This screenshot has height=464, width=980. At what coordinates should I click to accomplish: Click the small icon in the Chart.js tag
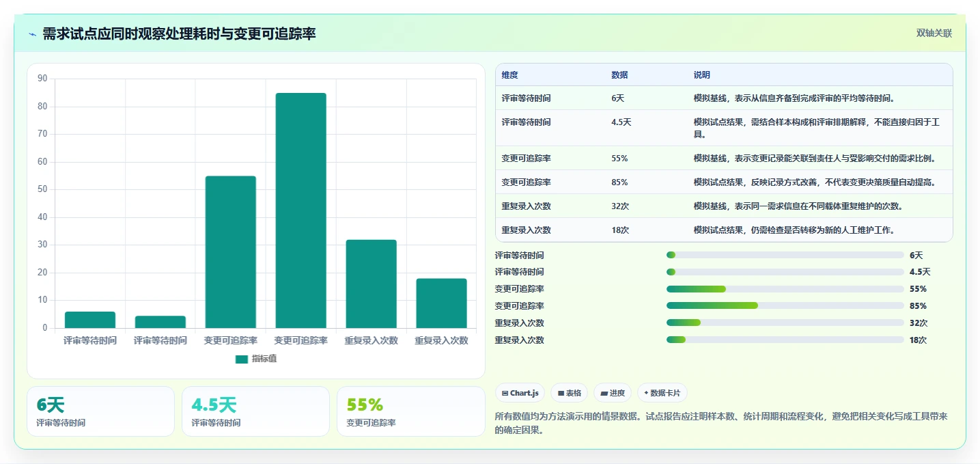pos(505,394)
